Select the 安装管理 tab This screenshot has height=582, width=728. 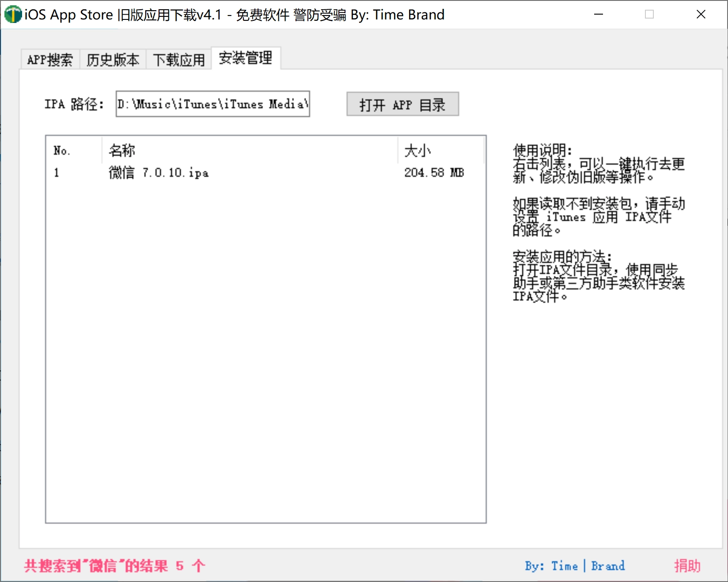[246, 58]
